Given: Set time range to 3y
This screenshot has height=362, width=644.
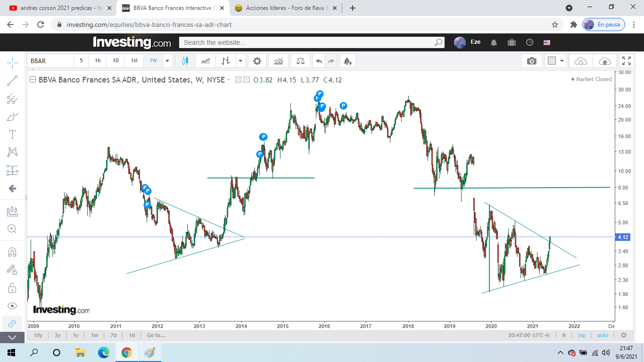Looking at the screenshot, I should (x=58, y=335).
